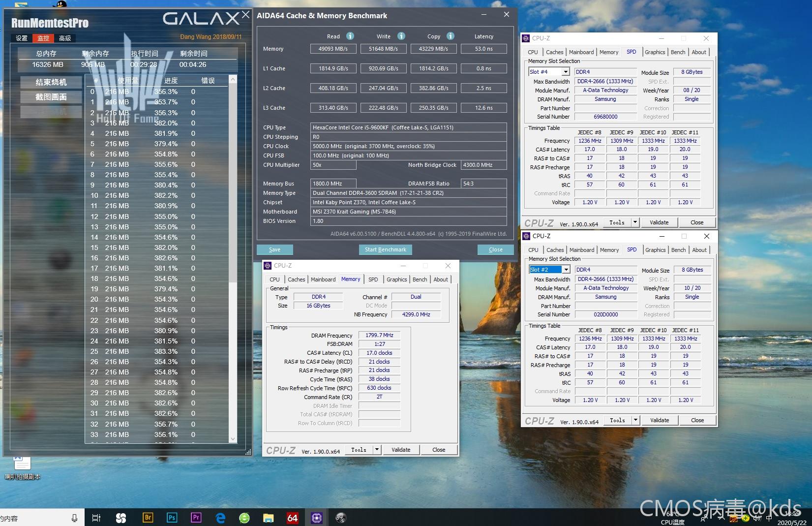Click the 截图画面 button
Image resolution: width=812 pixels, height=526 pixels.
(x=51, y=97)
